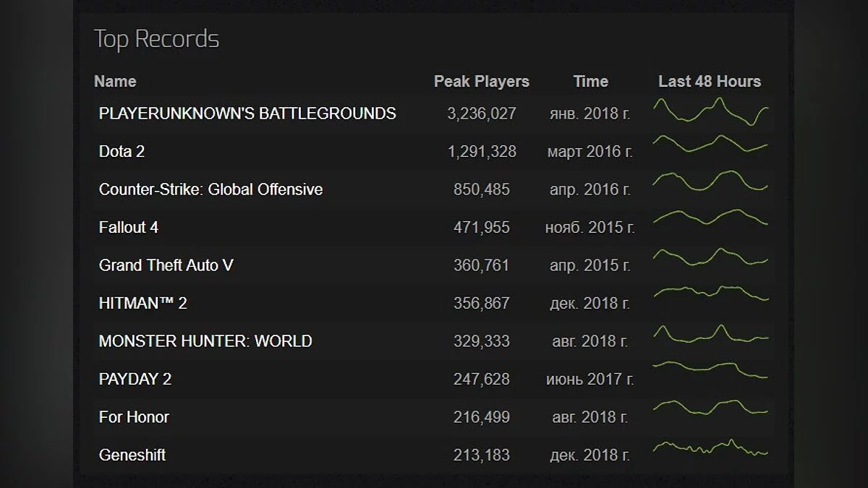
Task: Click the Time column header
Action: click(x=591, y=82)
